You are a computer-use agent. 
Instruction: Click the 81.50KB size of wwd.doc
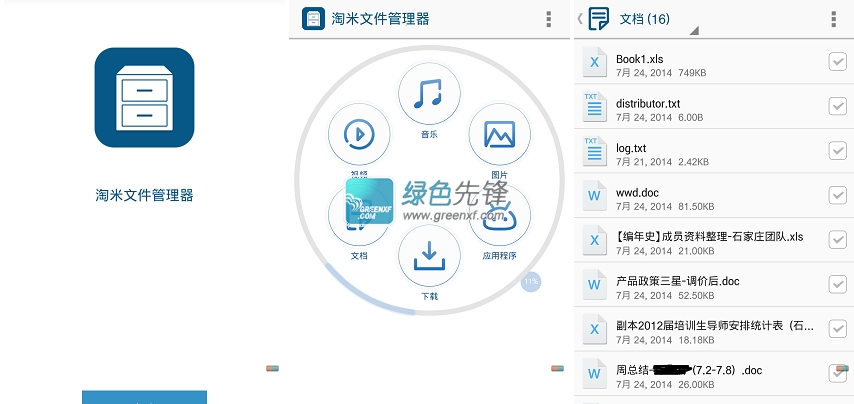(696, 206)
